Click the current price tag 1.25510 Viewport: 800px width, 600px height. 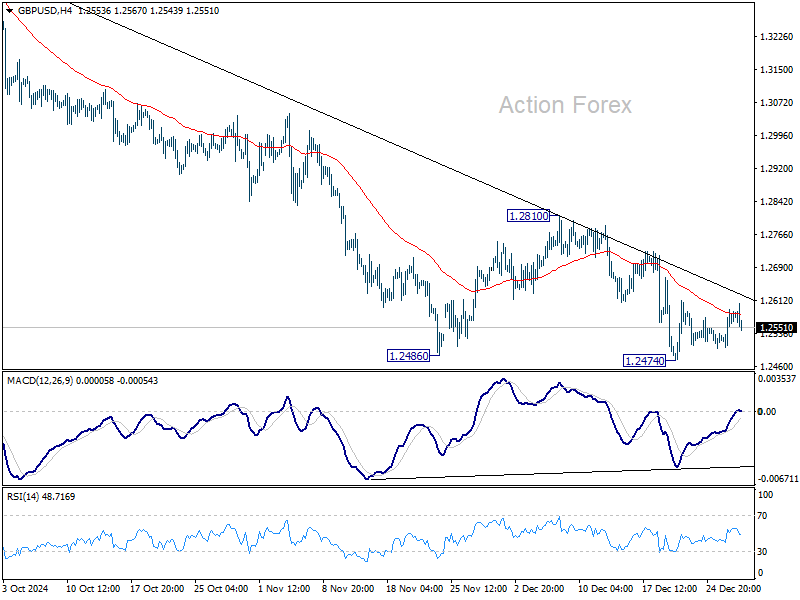click(x=777, y=328)
